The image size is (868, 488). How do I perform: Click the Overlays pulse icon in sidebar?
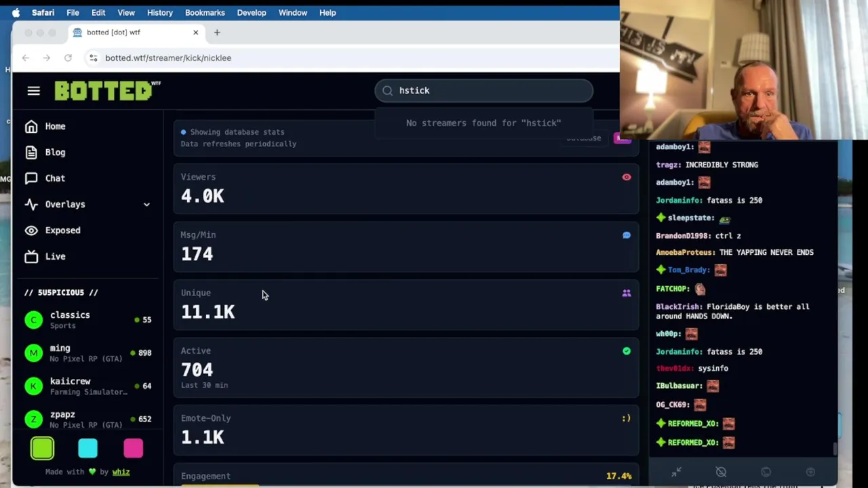point(31,204)
